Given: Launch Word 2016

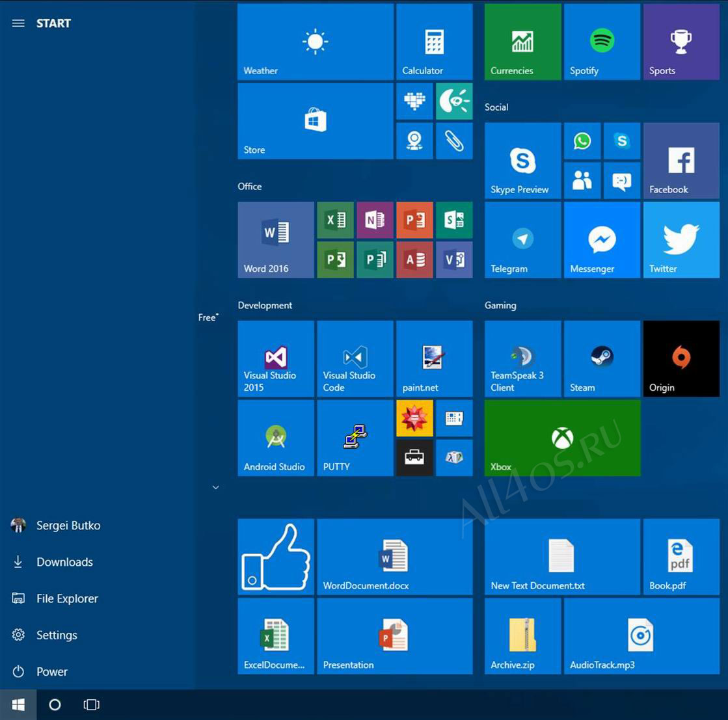Looking at the screenshot, I should [x=276, y=240].
